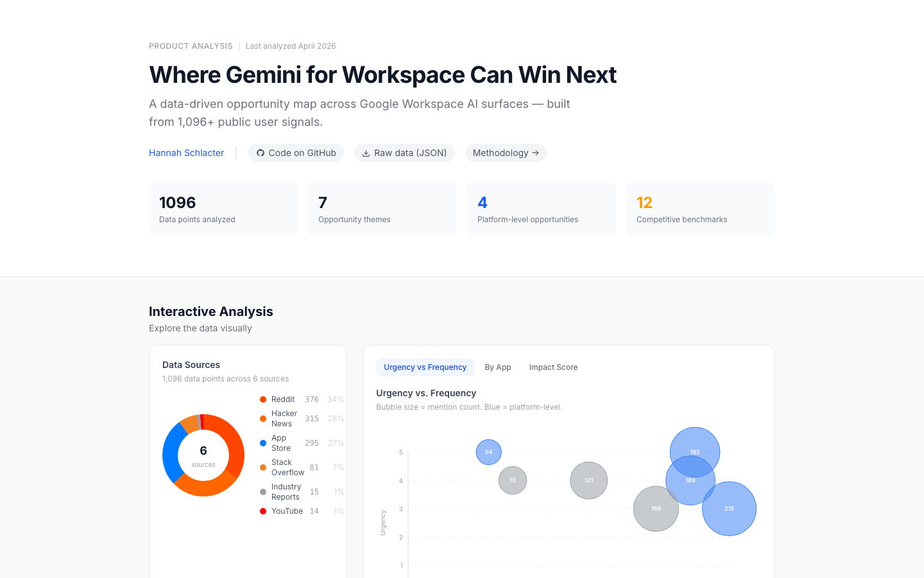Image resolution: width=924 pixels, height=578 pixels.
Task: Download Raw data (JSON)
Action: pyautogui.click(x=404, y=153)
